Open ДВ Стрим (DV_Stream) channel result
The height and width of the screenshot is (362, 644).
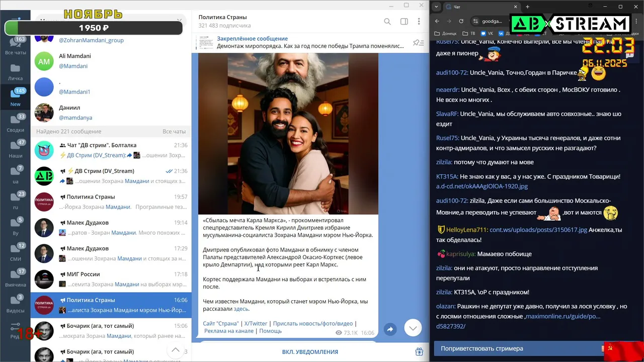coord(111,176)
